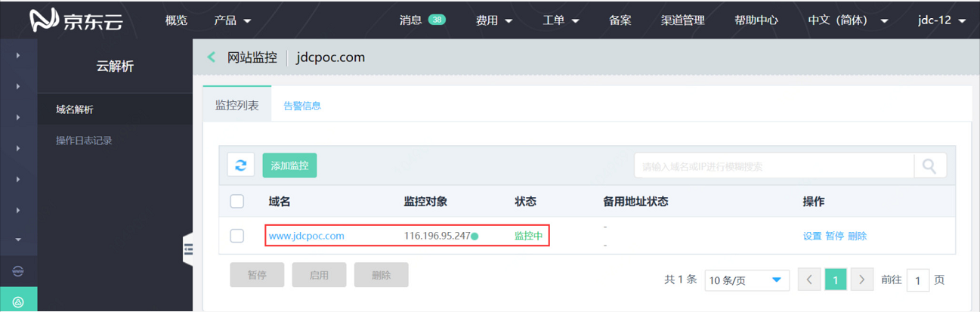Click the search magnifier icon
The height and width of the screenshot is (312, 980).
(929, 165)
